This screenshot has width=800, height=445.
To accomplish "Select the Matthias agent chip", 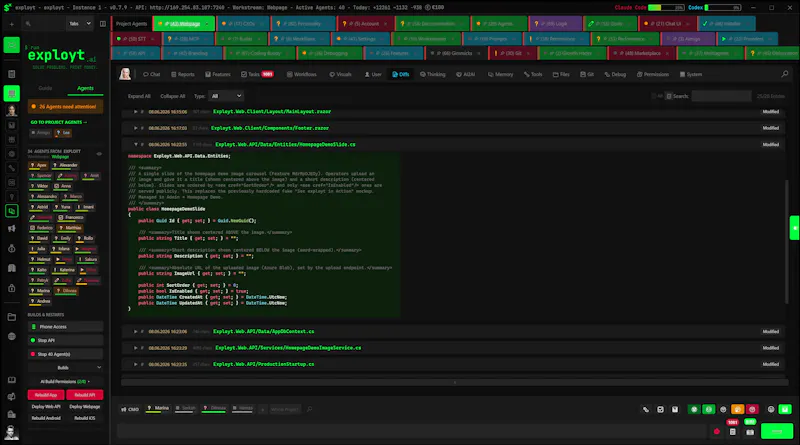I will [x=70, y=228].
